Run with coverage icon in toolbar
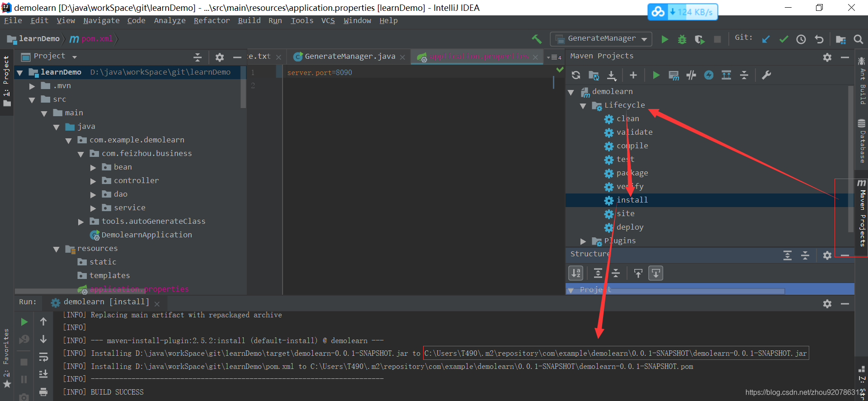 pyautogui.click(x=699, y=39)
